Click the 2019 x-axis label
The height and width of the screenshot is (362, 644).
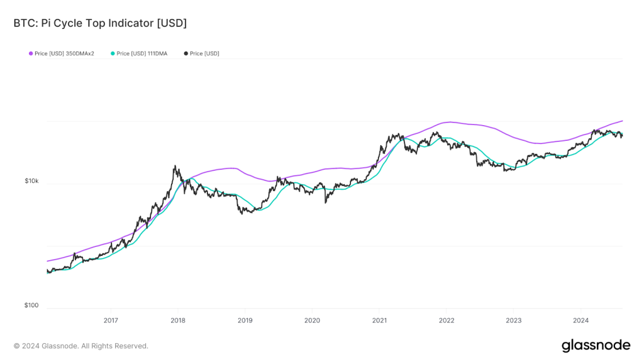click(x=245, y=319)
